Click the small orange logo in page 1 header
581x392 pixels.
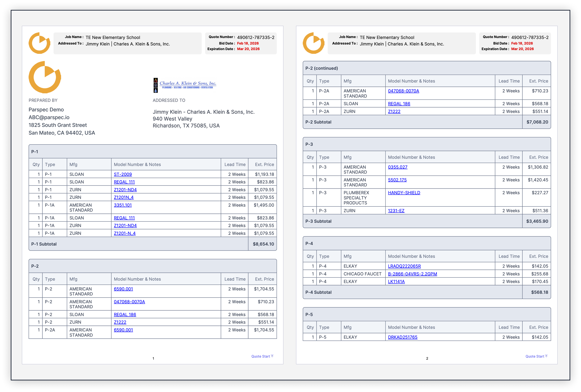coord(39,43)
